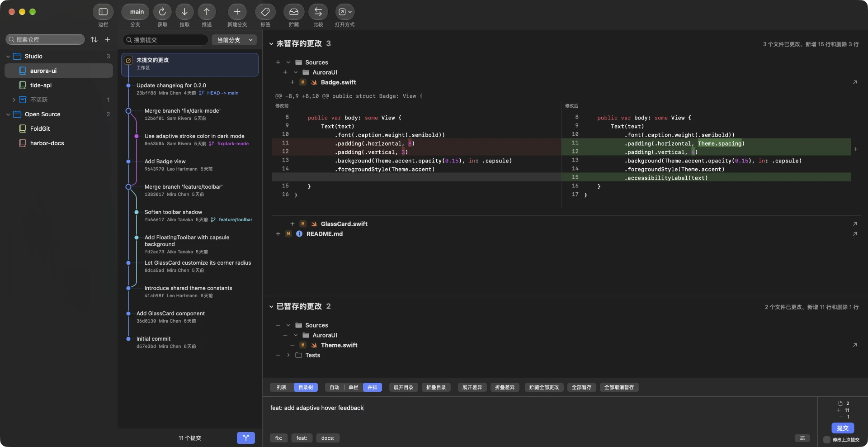Click the 获取 fetch icon in the toolbar

pos(162,12)
